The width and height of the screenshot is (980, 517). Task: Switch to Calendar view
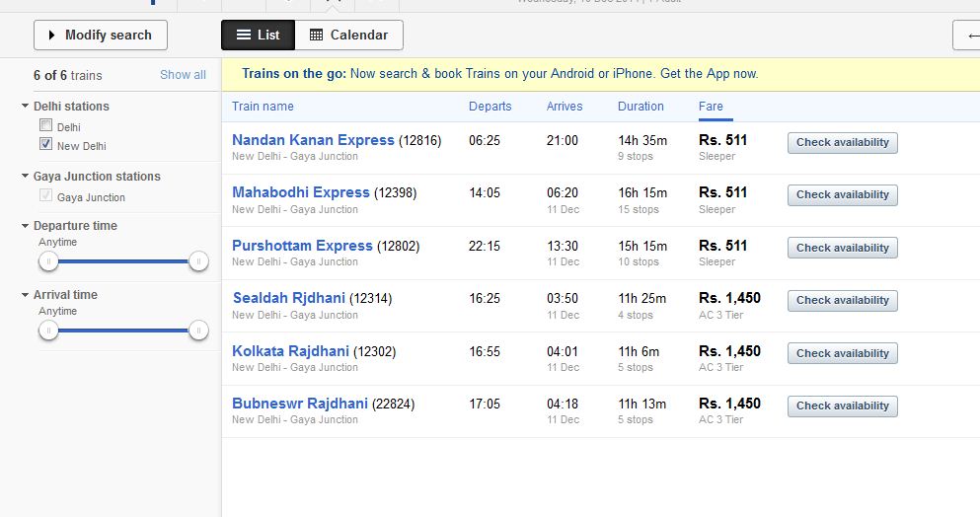tap(348, 36)
